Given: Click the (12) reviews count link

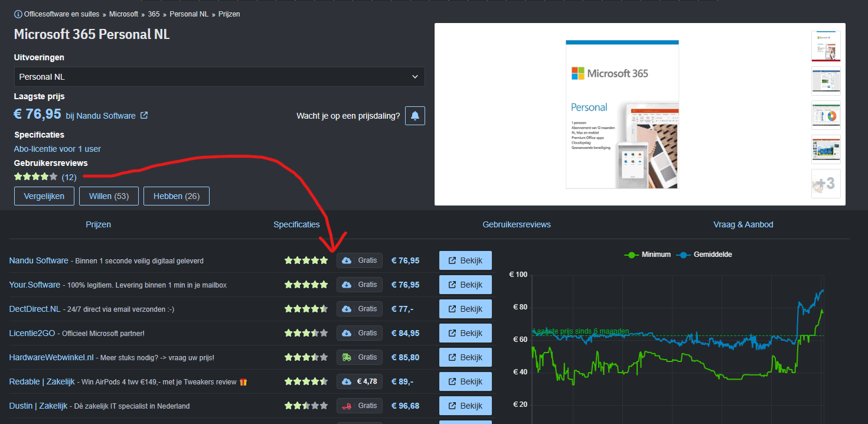Looking at the screenshot, I should pyautogui.click(x=69, y=177).
